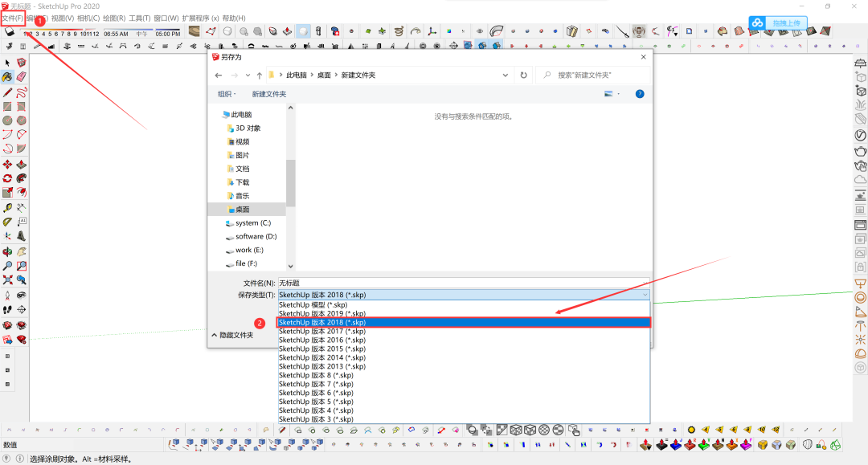868x465 pixels.
Task: Select the Text label tool
Action: (21, 222)
